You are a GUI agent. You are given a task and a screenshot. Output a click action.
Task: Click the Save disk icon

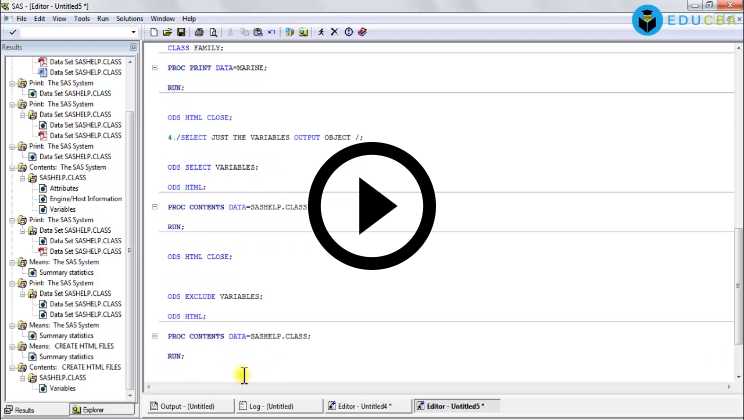(x=181, y=33)
